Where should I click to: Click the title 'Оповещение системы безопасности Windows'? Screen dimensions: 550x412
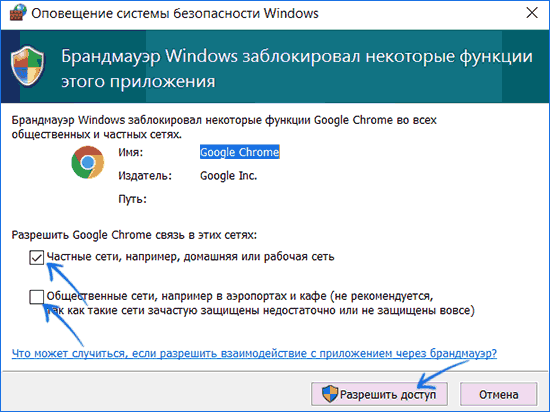point(175,13)
